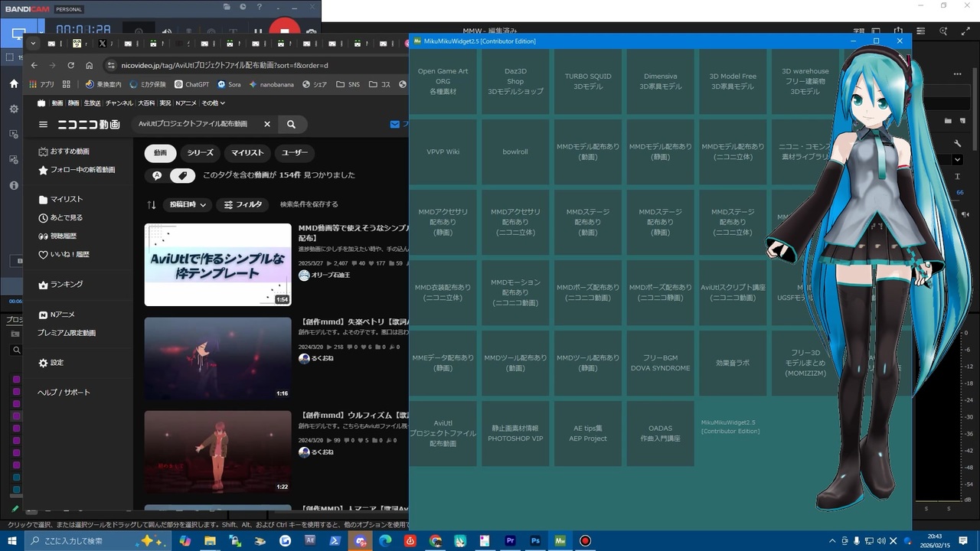Screen dimensions: 980x551
Task: Click the browser address bar URL
Action: coord(224,66)
